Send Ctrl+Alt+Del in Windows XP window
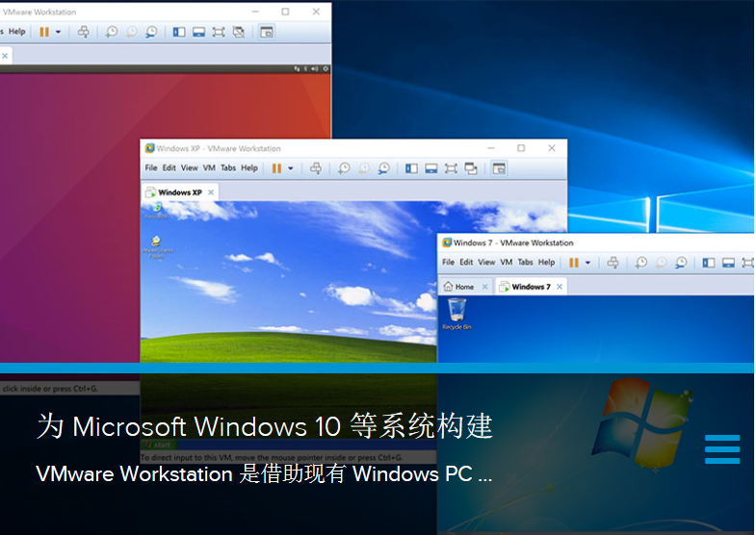Viewport: 756px width, 535px height. click(316, 168)
